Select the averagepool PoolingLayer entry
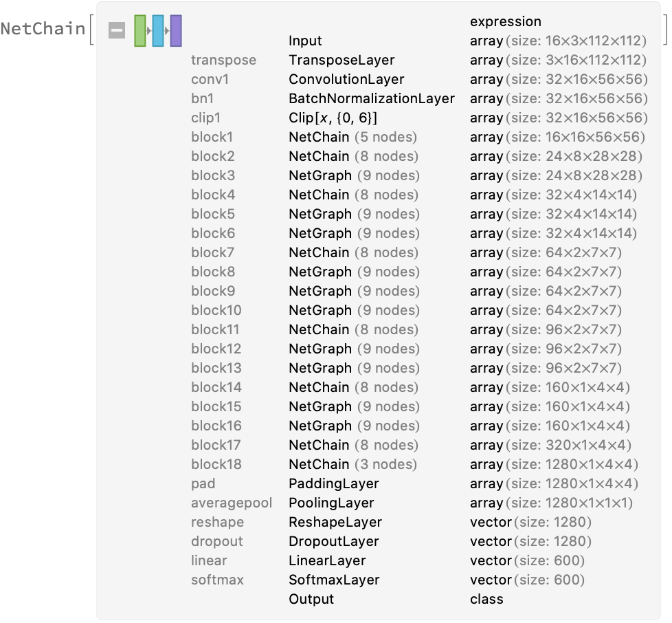672x623 pixels. click(331, 503)
